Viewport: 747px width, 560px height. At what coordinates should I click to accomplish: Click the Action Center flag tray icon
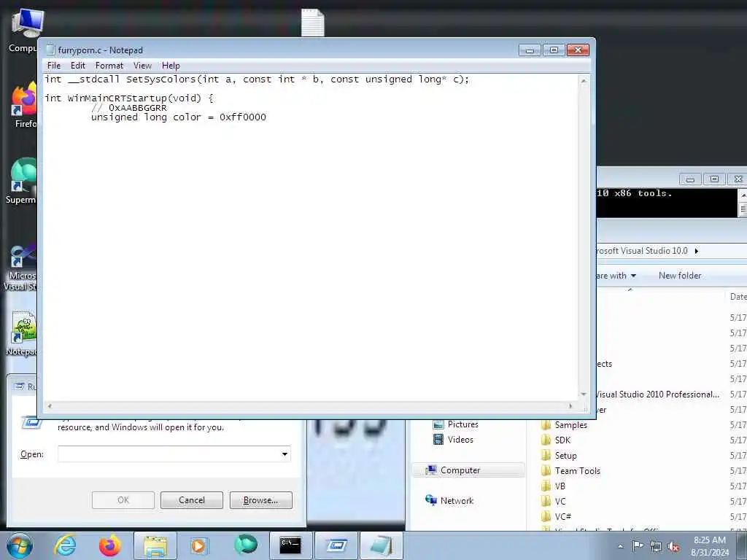coord(638,546)
